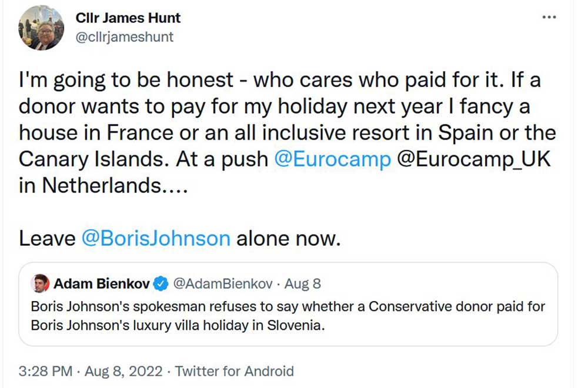Screen dimensions: 588x388
Task: Open the quoted tweet about the Slovenia villa
Action: point(288,316)
